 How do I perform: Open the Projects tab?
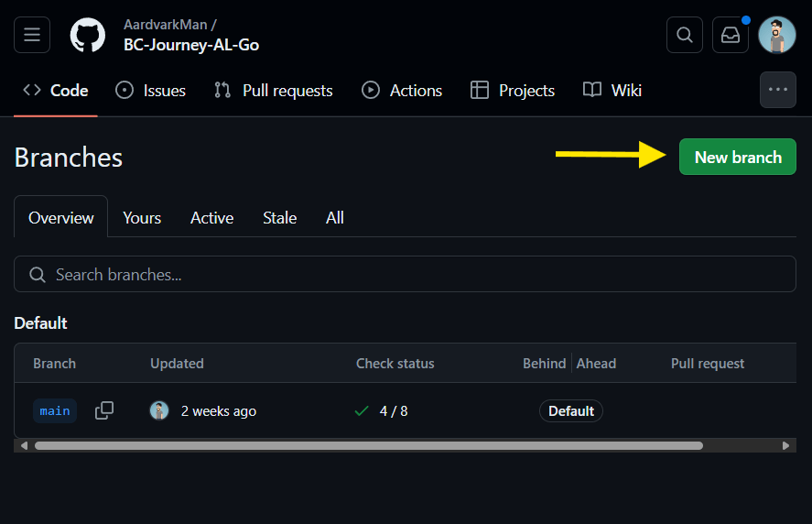pos(513,91)
